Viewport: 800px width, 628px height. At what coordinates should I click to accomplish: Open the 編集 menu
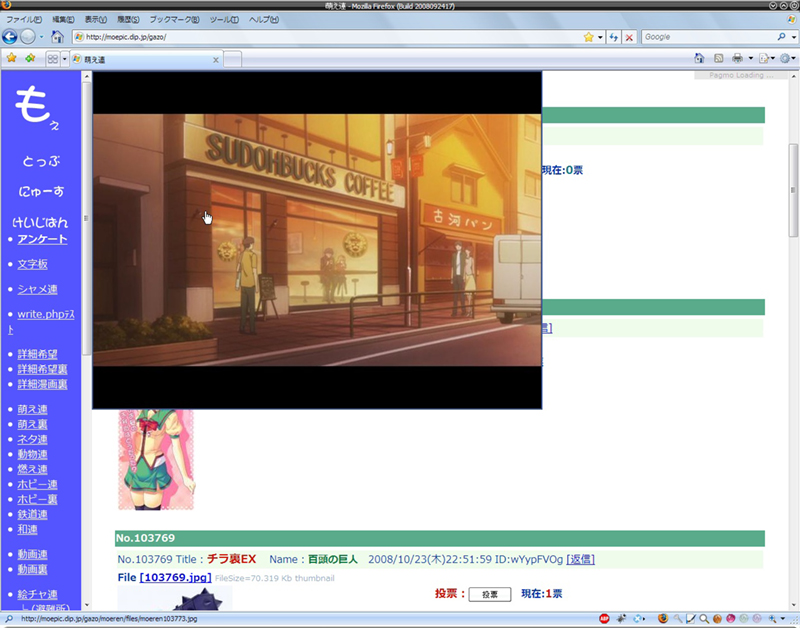[63, 19]
